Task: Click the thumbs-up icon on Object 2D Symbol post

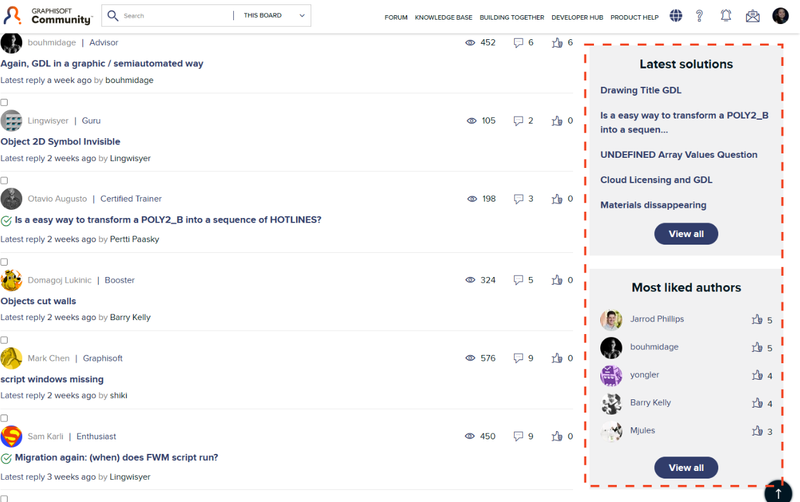Action: pos(557,121)
